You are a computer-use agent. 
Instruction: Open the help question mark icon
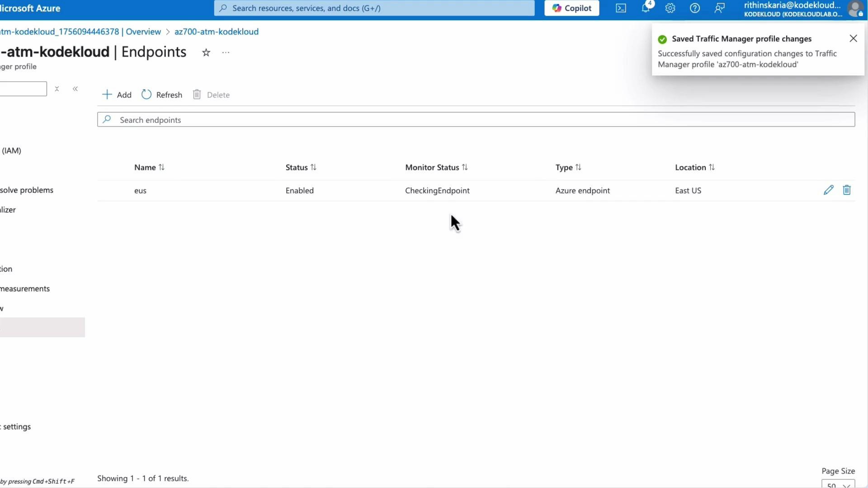[x=695, y=8]
